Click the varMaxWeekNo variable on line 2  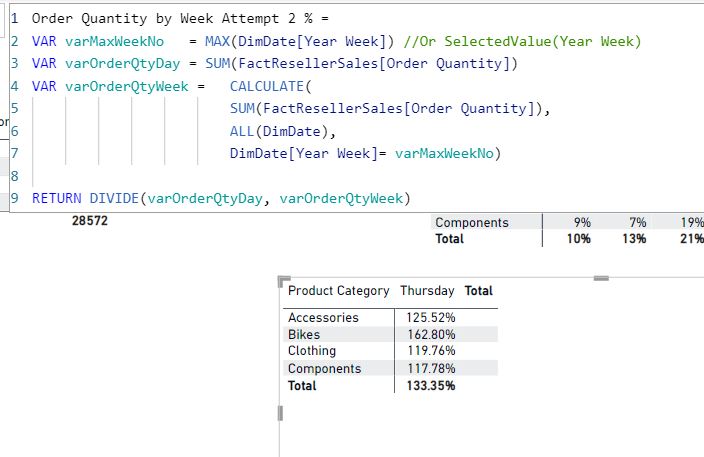click(114, 41)
